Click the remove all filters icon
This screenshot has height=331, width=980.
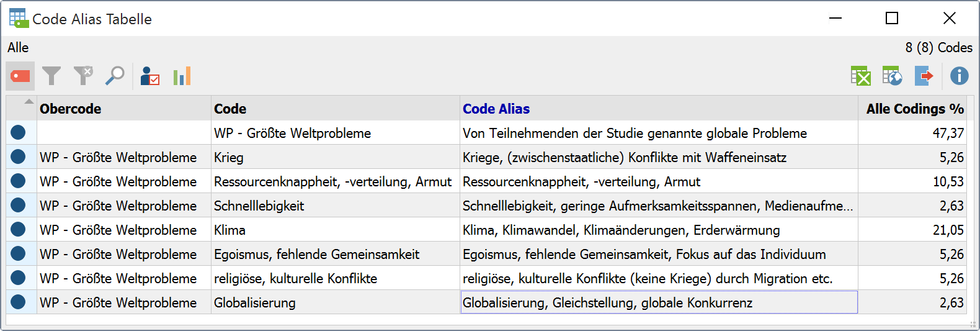[83, 76]
